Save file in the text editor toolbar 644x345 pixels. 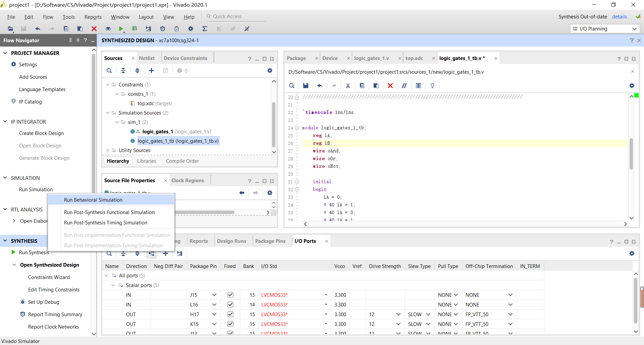(306, 86)
